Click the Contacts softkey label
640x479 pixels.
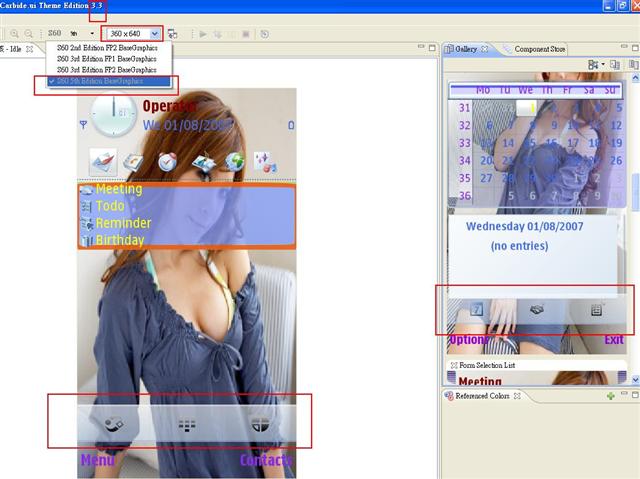point(266,461)
